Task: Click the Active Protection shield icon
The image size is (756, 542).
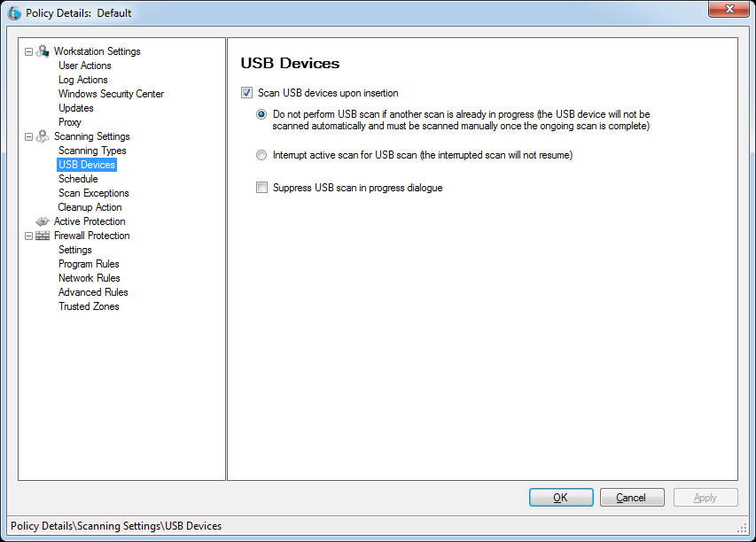Action: 43,221
